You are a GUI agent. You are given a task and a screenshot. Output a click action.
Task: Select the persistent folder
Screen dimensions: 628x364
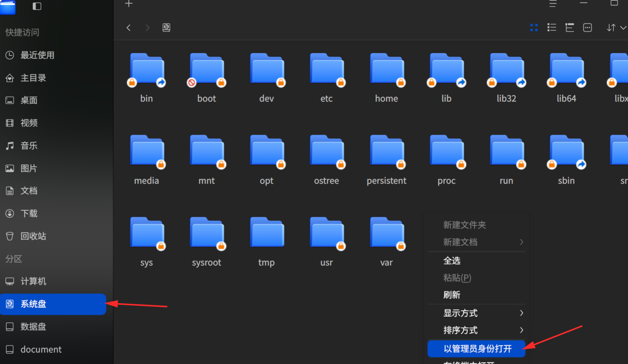point(387,160)
